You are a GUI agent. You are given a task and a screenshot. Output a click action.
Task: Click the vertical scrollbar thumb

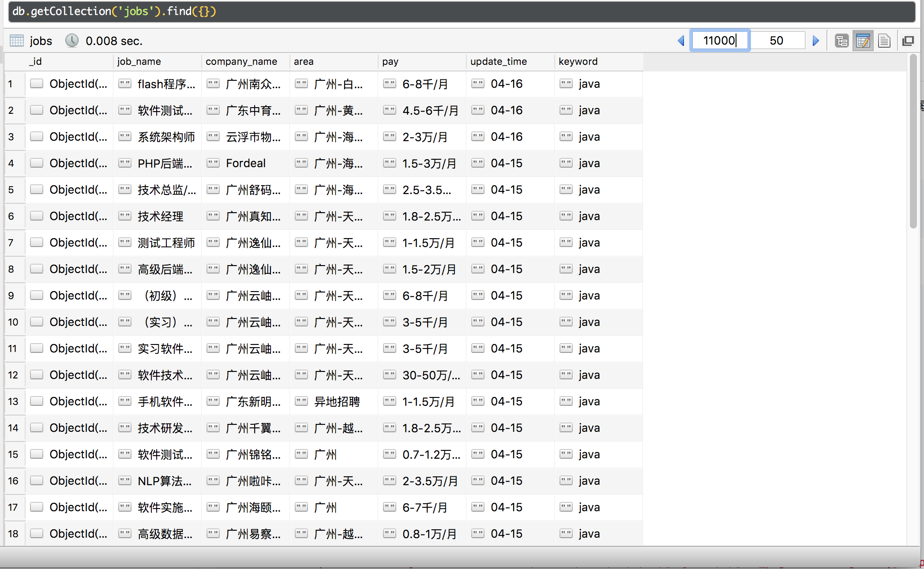point(913,141)
